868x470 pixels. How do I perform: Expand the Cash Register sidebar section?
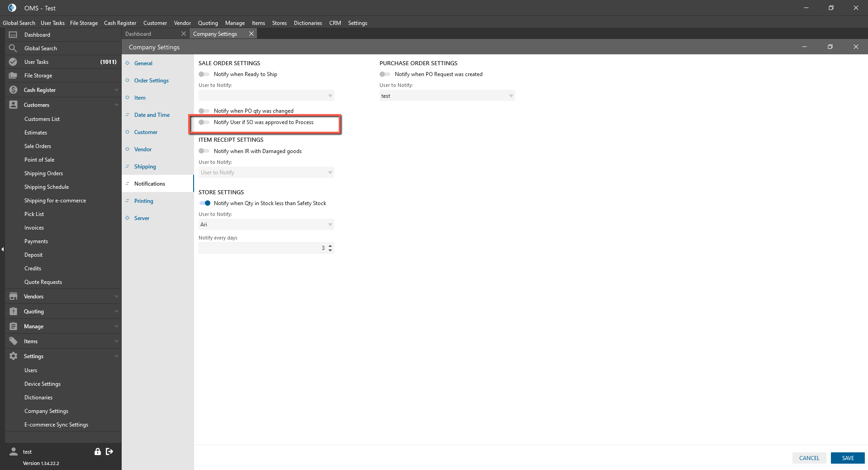(116, 90)
